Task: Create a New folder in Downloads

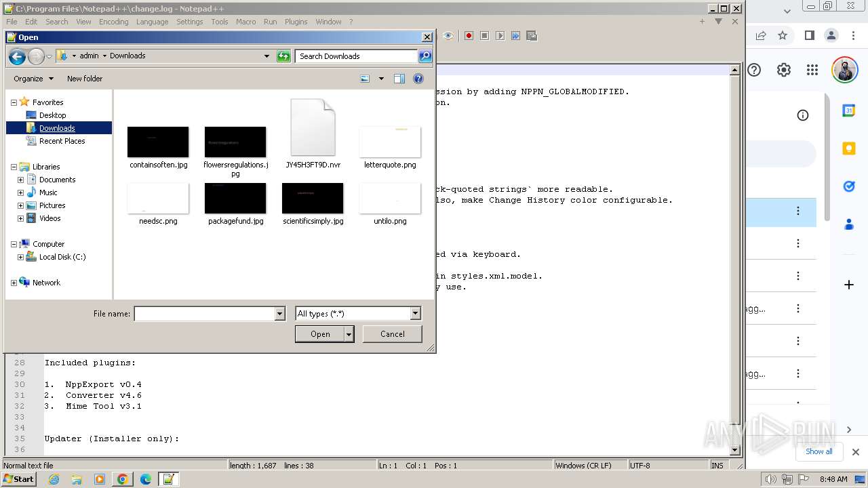Action: coord(85,79)
